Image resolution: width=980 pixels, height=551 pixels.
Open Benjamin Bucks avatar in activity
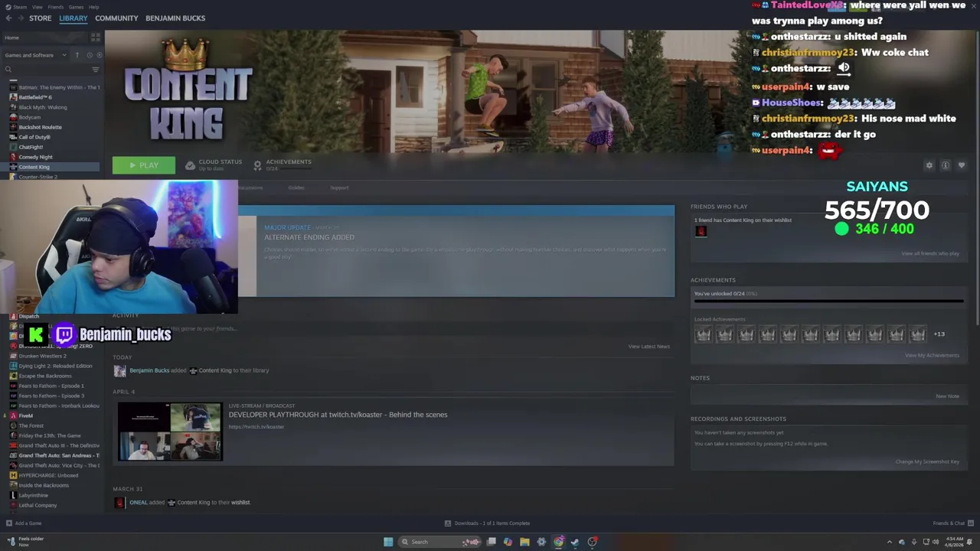pos(119,370)
